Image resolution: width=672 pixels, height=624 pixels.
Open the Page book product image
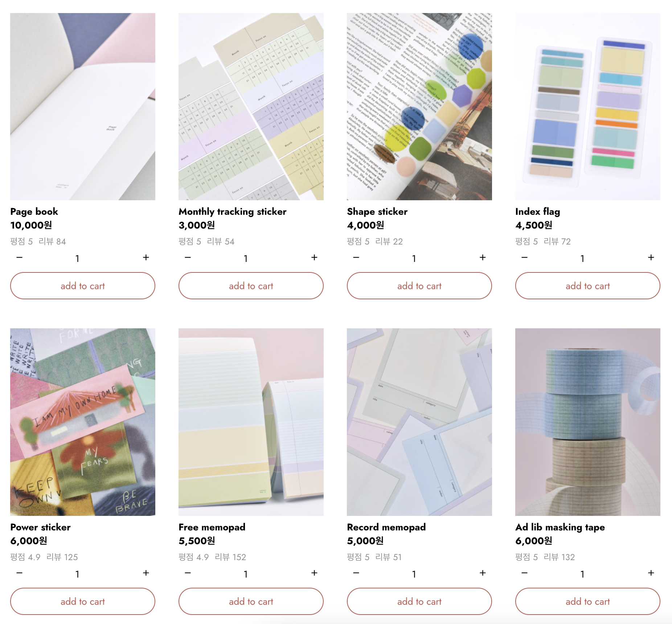coord(83,107)
